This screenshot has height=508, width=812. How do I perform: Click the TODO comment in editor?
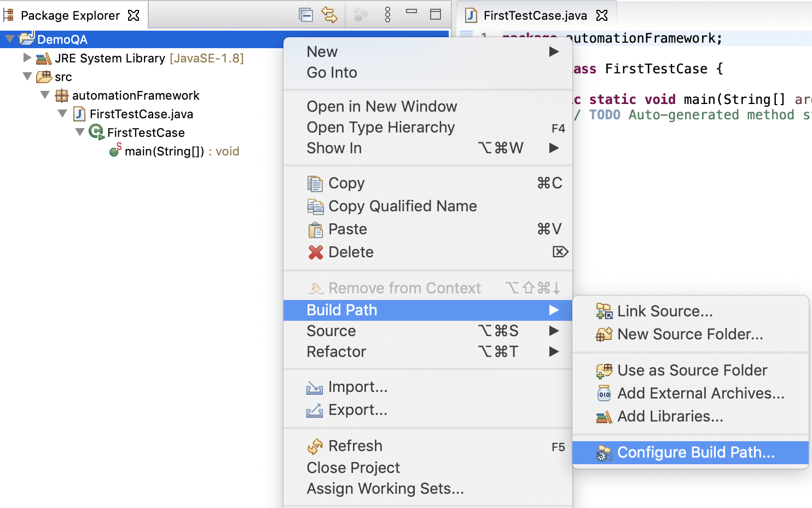coord(605,115)
